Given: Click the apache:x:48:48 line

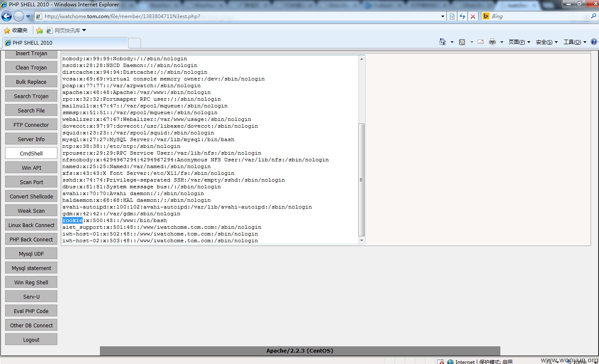Looking at the screenshot, I should 137,92.
